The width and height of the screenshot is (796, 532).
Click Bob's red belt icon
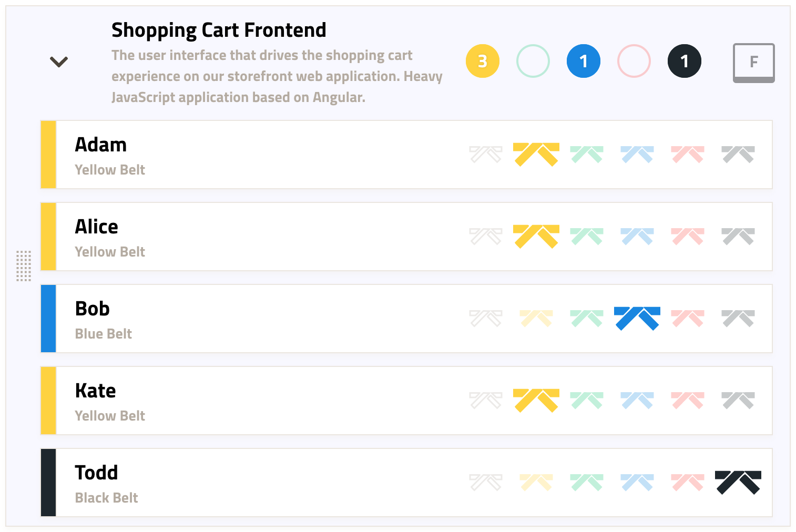(688, 319)
